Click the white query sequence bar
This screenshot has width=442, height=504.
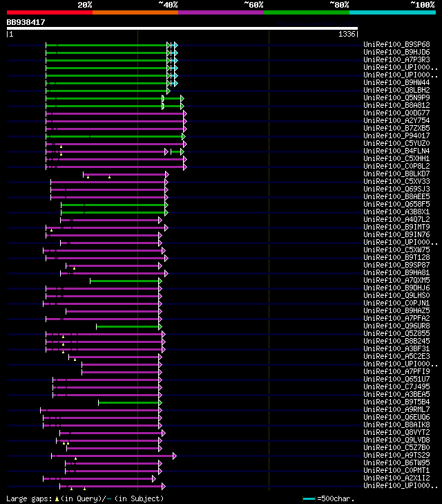point(182,28)
